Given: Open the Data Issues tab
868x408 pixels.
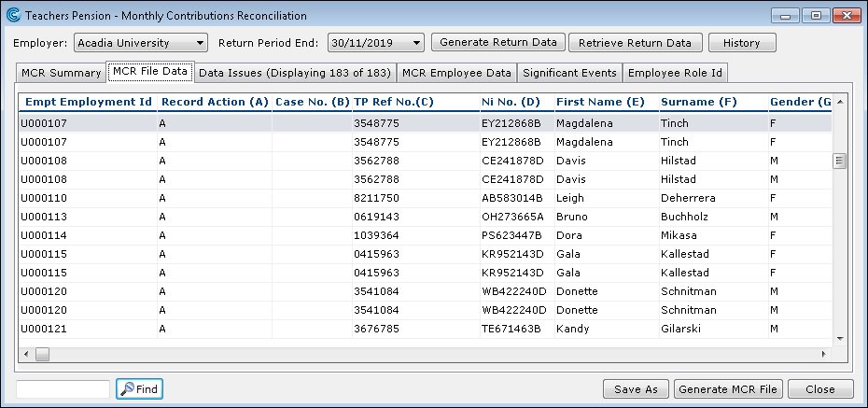Looking at the screenshot, I should [x=295, y=73].
